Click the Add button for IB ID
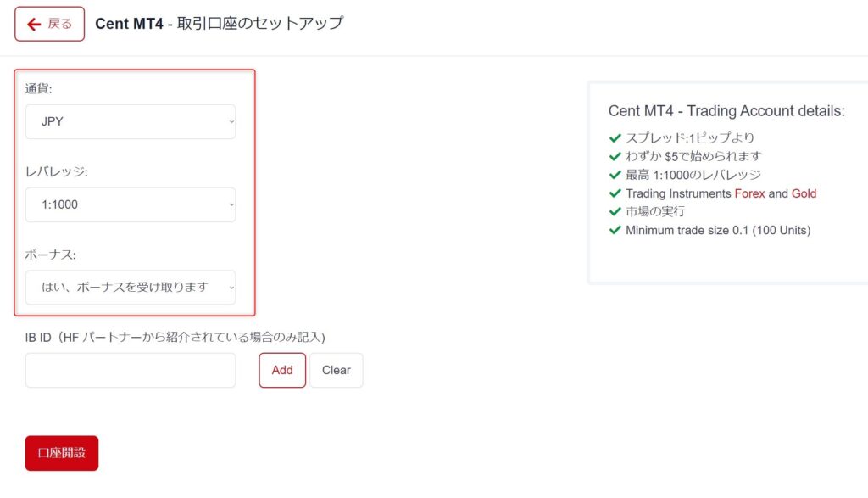This screenshot has width=868, height=498. (x=282, y=370)
